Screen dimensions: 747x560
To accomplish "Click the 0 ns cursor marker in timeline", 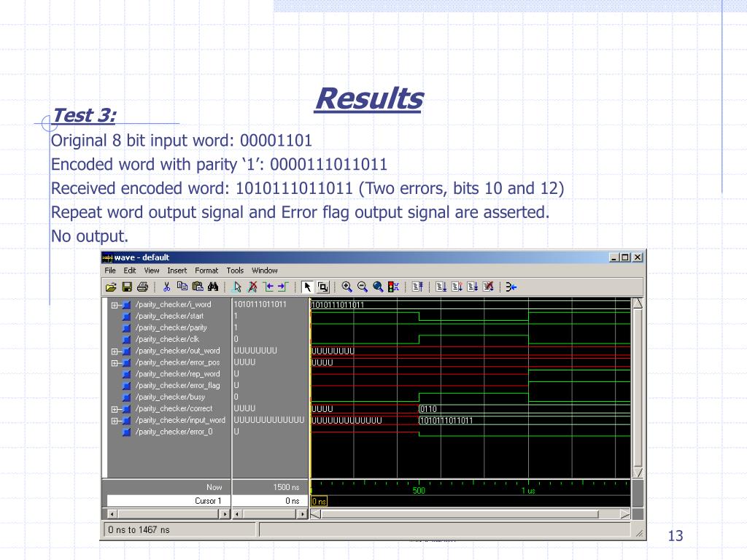I will 320,501.
